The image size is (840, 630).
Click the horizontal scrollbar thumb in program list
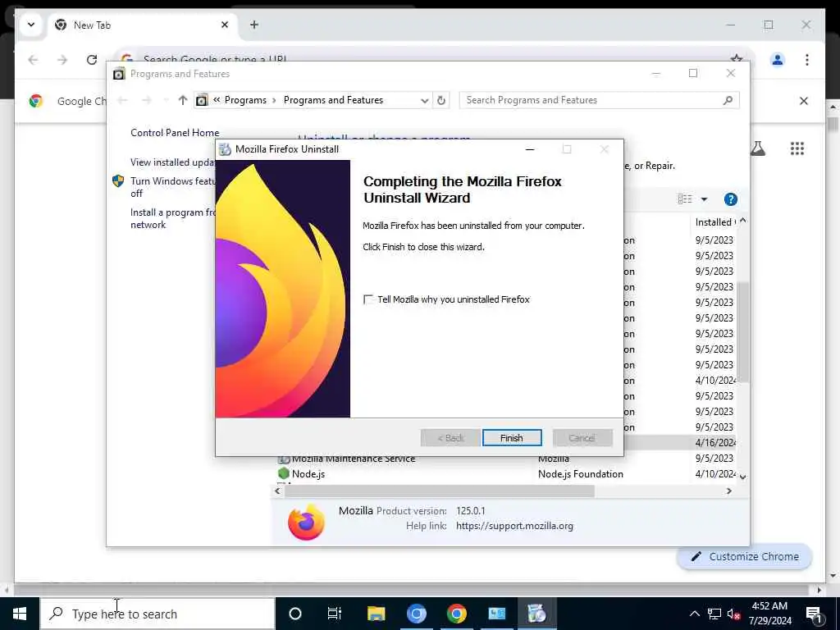tap(440, 491)
